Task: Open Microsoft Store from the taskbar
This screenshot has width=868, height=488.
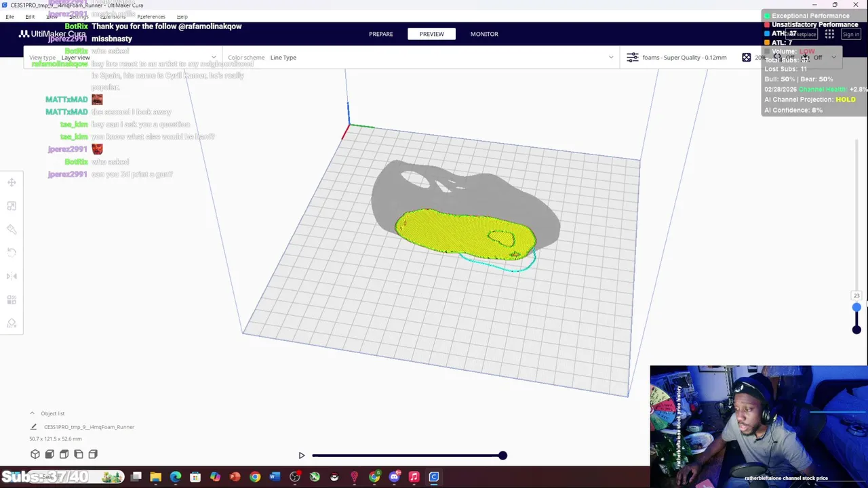Action: pos(195,477)
